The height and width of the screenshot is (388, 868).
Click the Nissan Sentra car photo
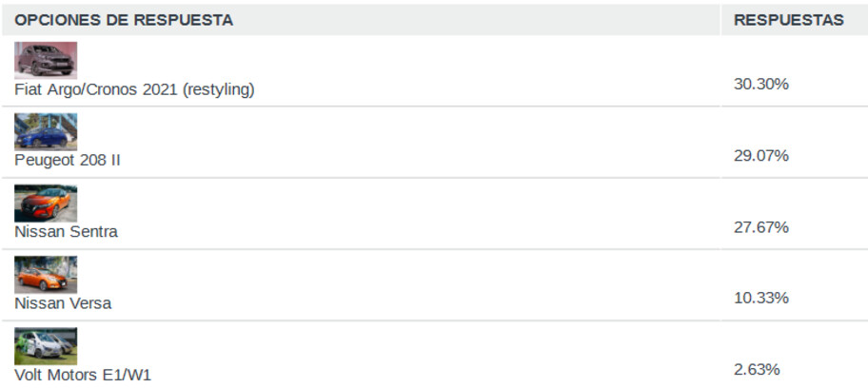point(46,203)
